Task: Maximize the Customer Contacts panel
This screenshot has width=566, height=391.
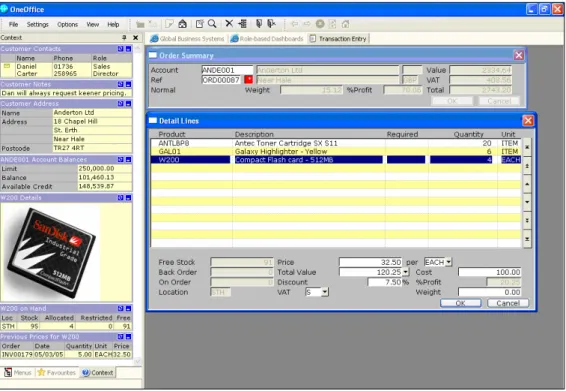Action: (x=121, y=49)
